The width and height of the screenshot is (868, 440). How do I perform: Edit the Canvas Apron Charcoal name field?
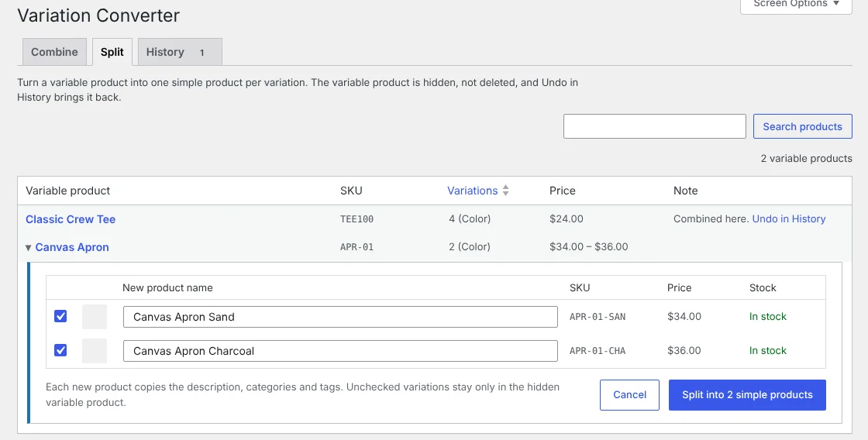coord(340,351)
